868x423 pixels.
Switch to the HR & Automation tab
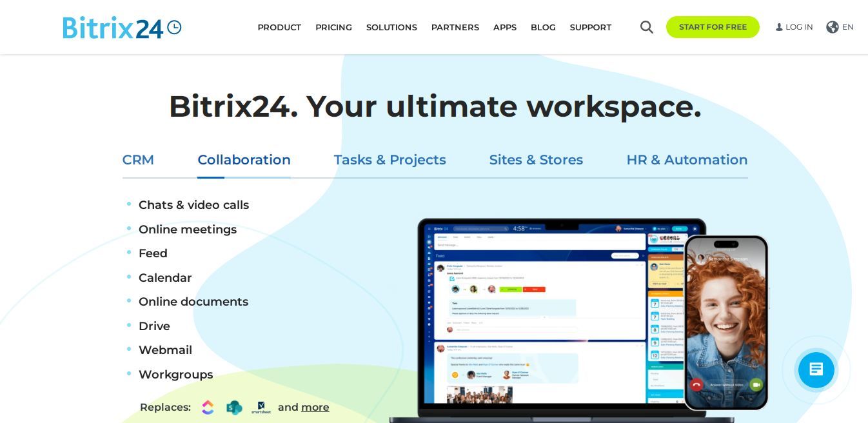[x=687, y=160]
